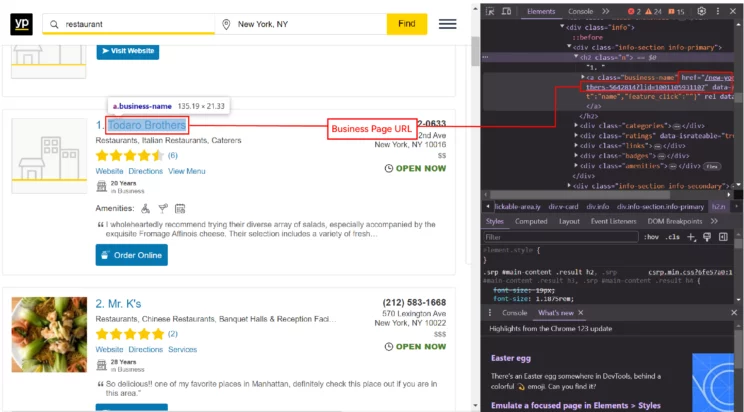This screenshot has height=412, width=744.
Task: Click the red error count badge
Action: [634, 11]
